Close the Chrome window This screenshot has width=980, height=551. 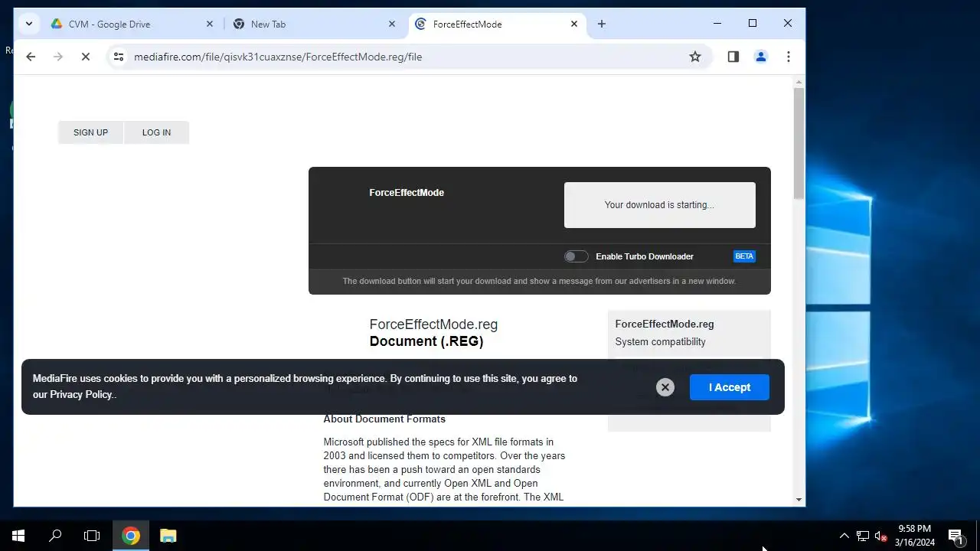[788, 24]
